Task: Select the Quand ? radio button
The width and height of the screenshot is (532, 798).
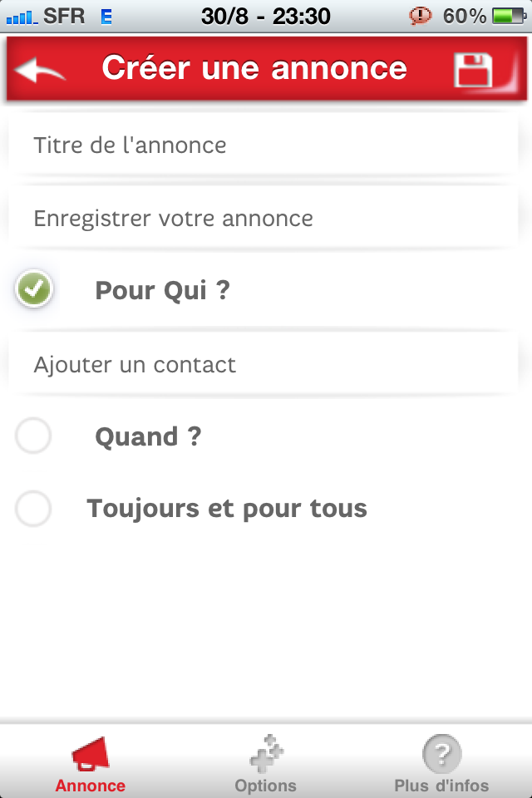Action: [x=33, y=436]
